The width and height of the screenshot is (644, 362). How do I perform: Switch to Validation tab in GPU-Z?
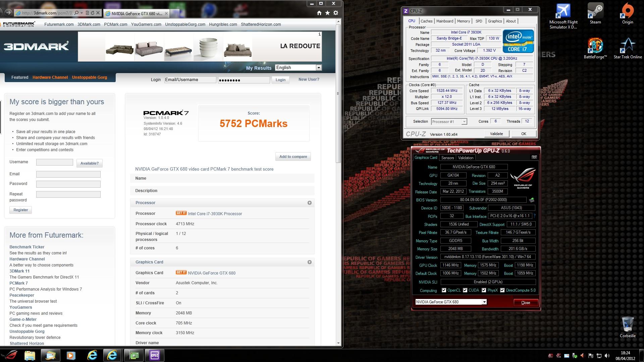click(466, 158)
